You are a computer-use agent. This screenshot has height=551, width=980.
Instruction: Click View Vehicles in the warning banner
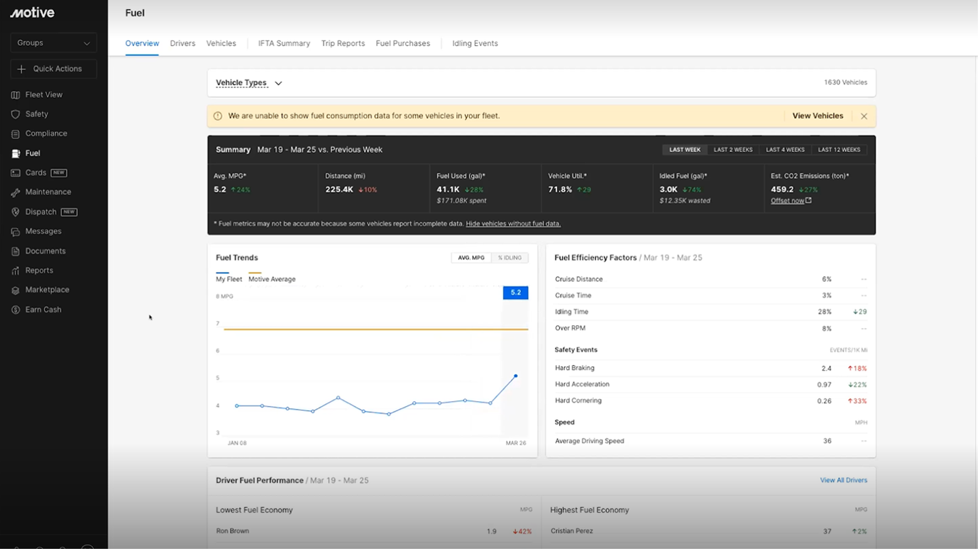tap(817, 116)
